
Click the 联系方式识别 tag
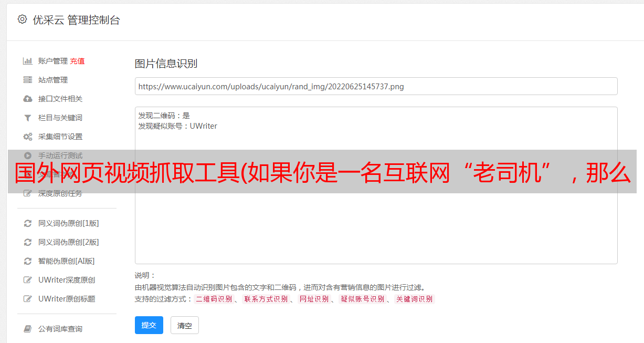click(266, 299)
